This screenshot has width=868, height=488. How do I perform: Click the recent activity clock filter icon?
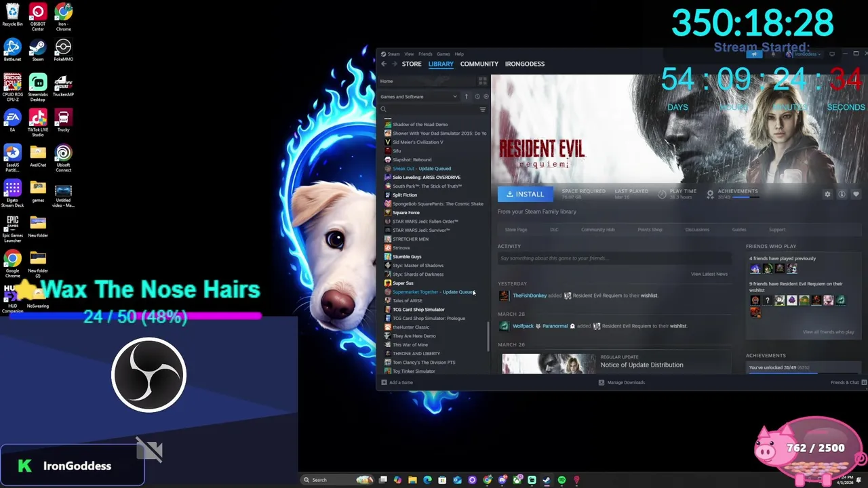(x=477, y=96)
